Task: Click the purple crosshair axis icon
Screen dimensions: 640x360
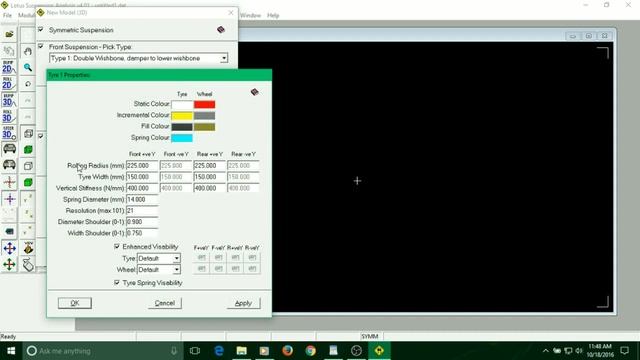Action: (x=9, y=199)
